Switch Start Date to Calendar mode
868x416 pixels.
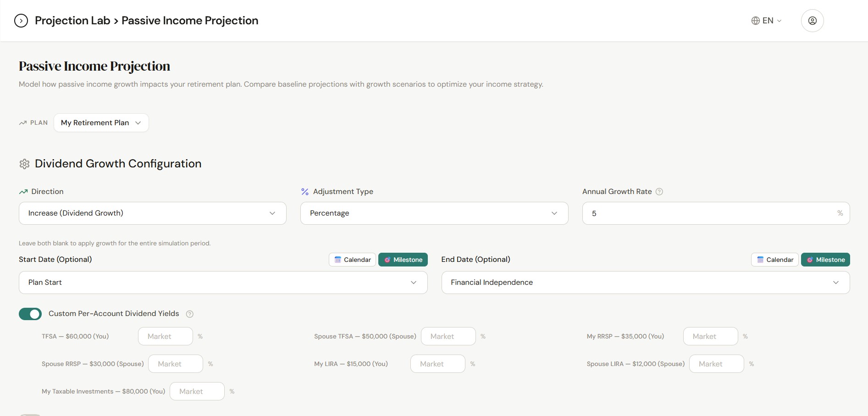pos(353,260)
